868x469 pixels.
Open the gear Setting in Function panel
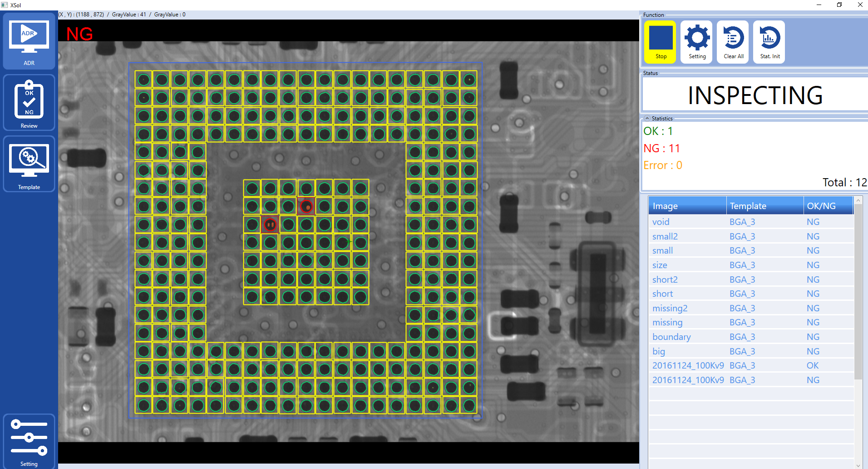tap(697, 41)
